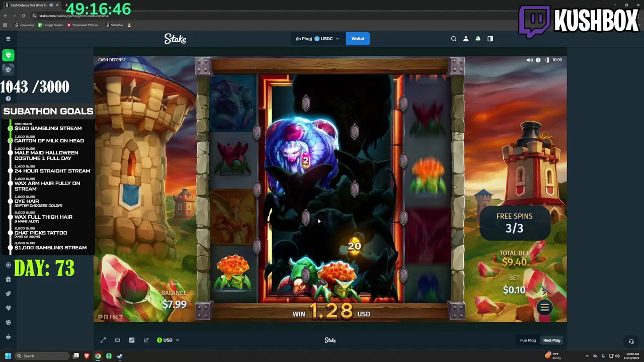Open the user profile icon
Screen dimensions: 644x362
point(466,39)
